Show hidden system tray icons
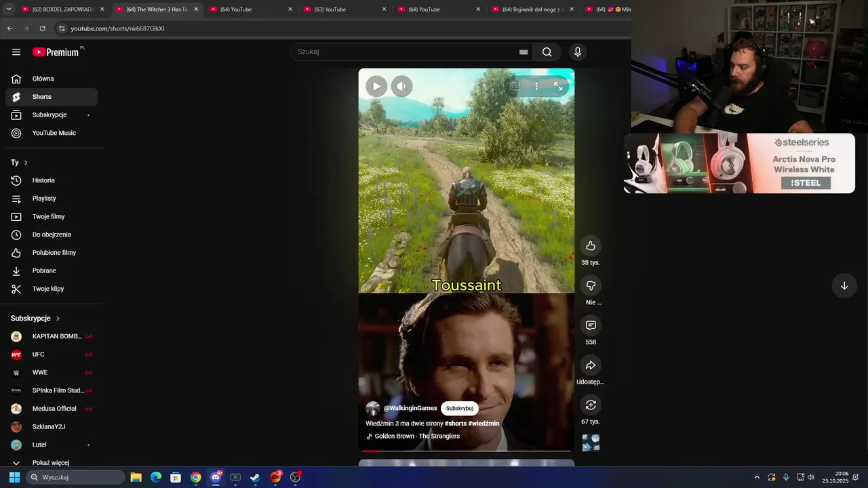This screenshot has width=868, height=488. pyautogui.click(x=757, y=477)
